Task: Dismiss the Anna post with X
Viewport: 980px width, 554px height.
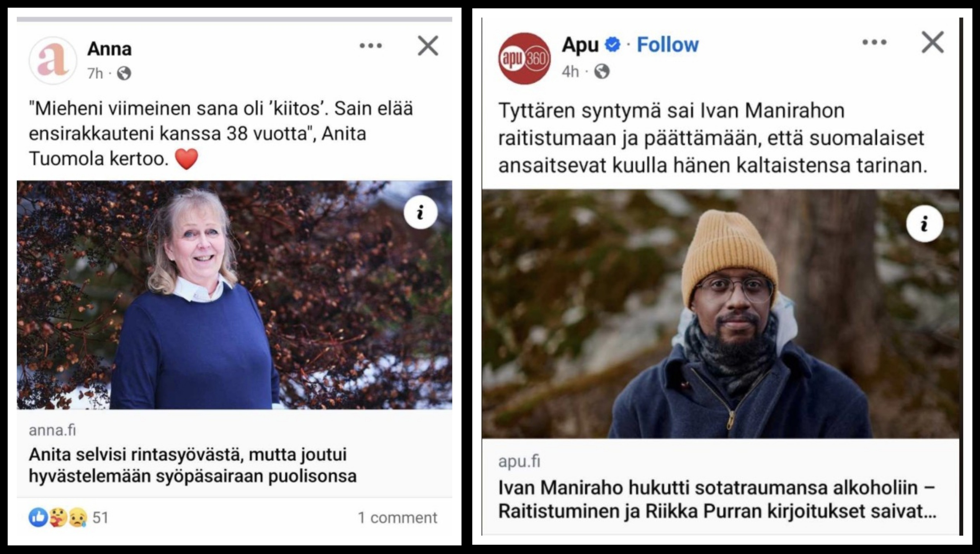Action: (x=428, y=46)
